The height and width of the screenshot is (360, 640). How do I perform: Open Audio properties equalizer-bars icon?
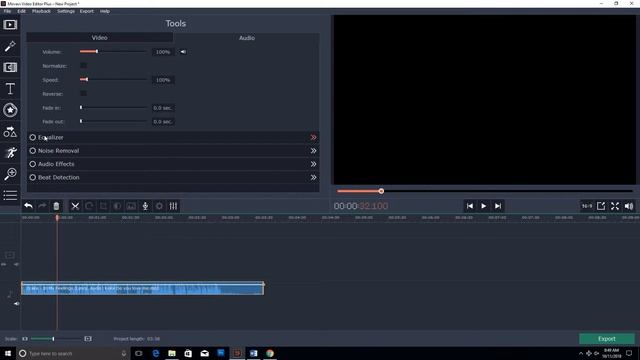coord(173,206)
